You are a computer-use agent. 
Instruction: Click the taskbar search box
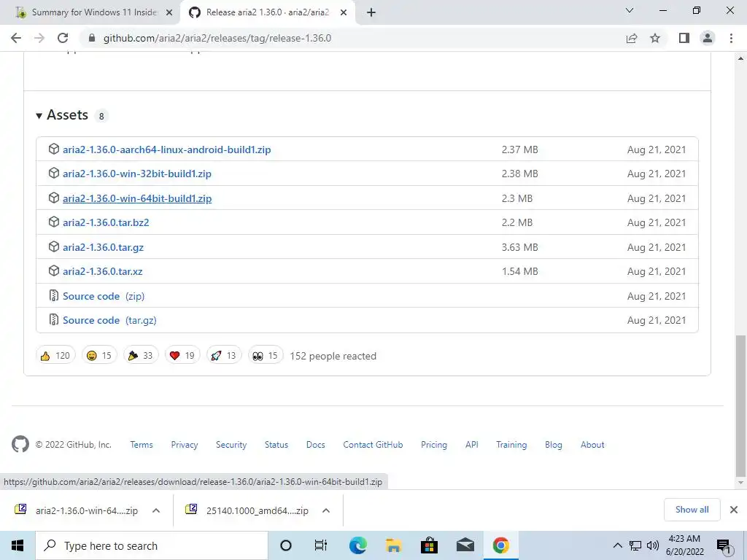(152, 545)
